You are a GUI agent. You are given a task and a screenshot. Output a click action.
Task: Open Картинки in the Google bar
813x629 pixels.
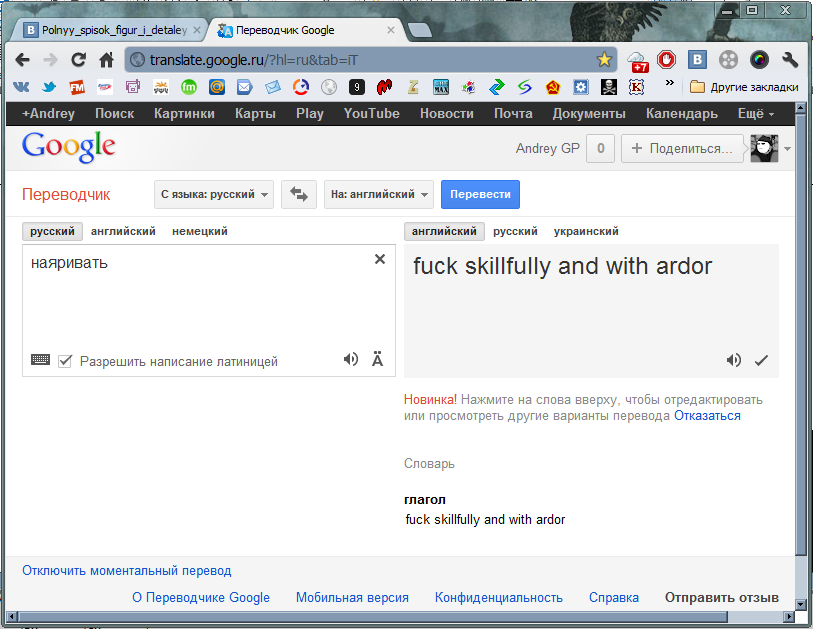click(x=184, y=114)
